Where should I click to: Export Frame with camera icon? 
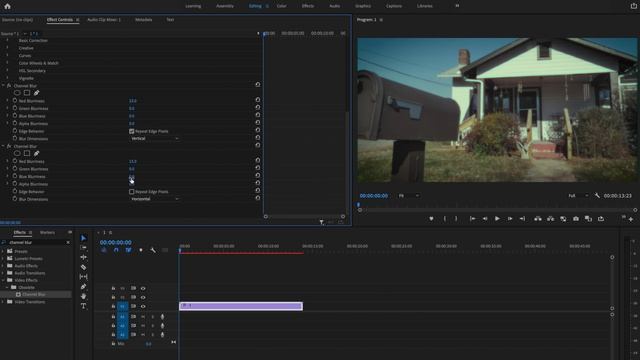pyautogui.click(x=576, y=219)
